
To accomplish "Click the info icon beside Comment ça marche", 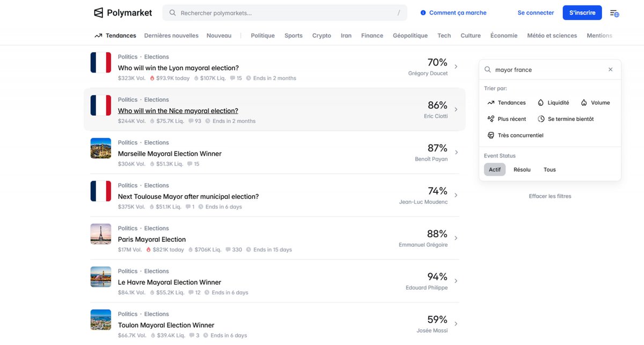I will (423, 13).
